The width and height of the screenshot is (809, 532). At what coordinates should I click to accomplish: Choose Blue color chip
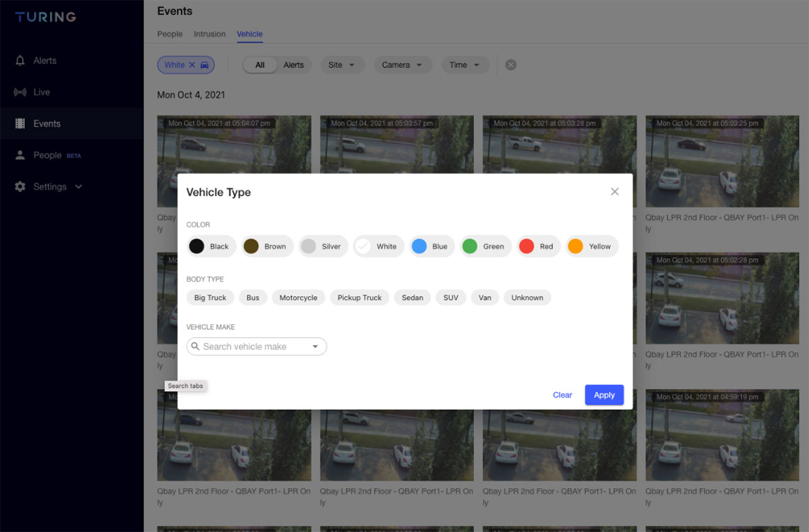432,246
